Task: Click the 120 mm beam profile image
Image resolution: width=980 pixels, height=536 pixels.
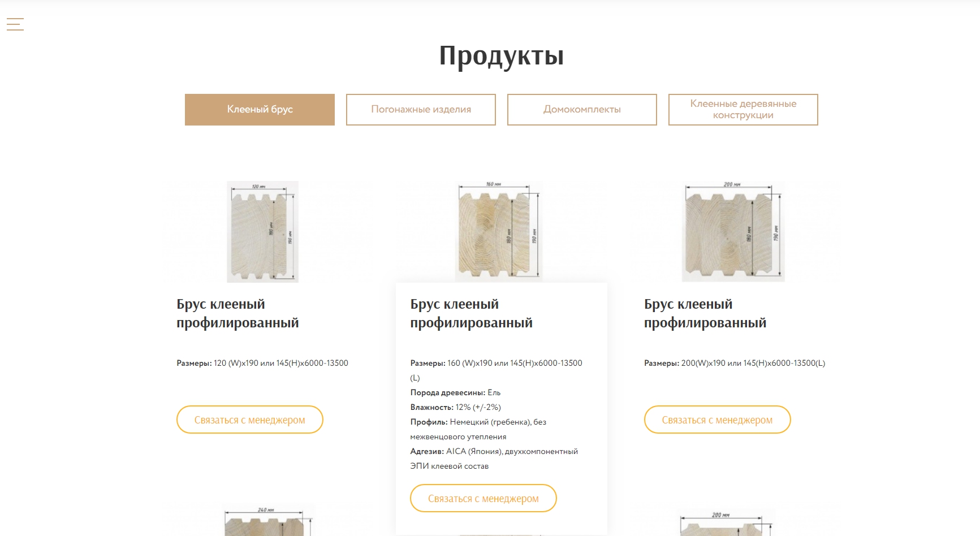Action: tap(262, 232)
